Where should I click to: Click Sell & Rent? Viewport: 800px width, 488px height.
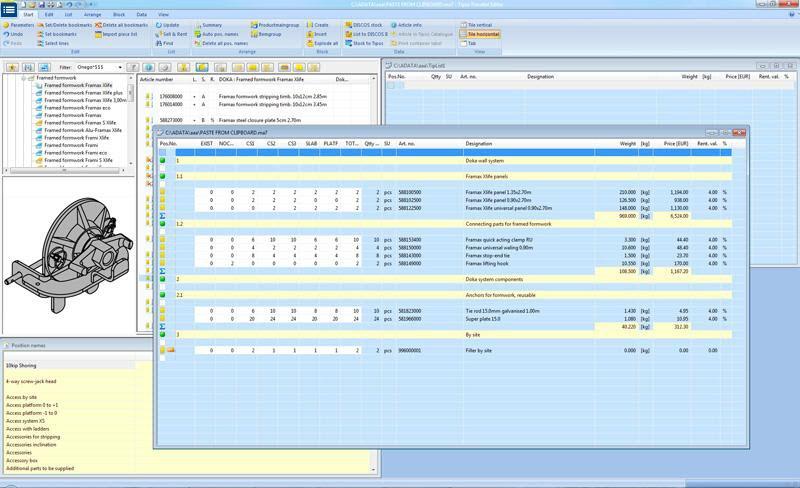tap(171, 34)
